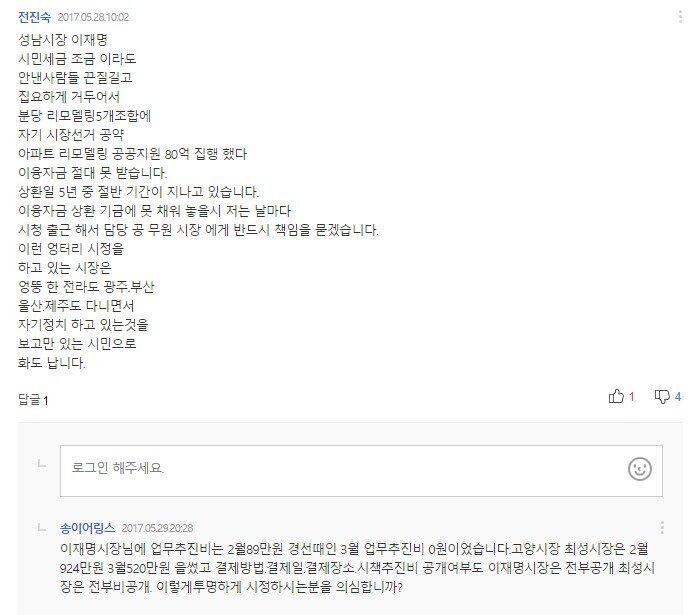This screenshot has width=695, height=615.
Task: Click the last comment line 화도 납니다
Action: point(51,363)
